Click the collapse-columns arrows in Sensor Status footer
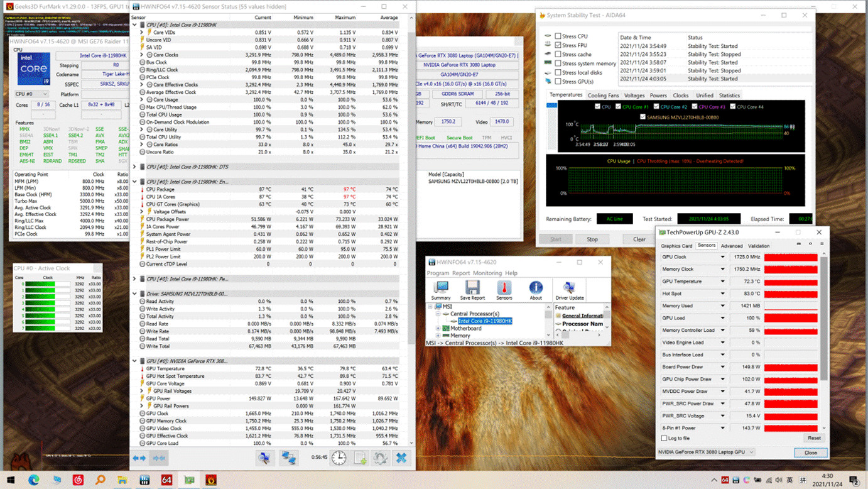The height and width of the screenshot is (489, 868). click(x=159, y=458)
